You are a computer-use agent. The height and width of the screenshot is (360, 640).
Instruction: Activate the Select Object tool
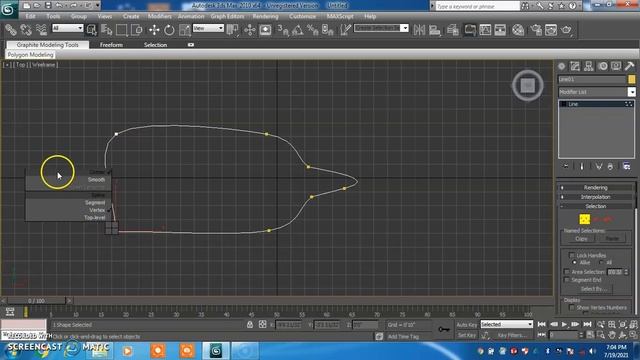[x=92, y=30]
